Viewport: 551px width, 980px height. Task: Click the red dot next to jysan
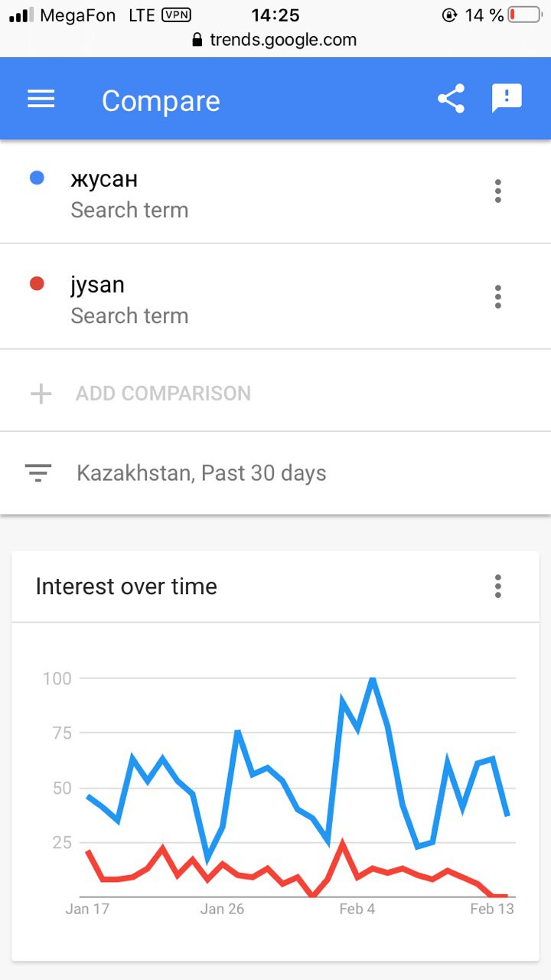[37, 283]
